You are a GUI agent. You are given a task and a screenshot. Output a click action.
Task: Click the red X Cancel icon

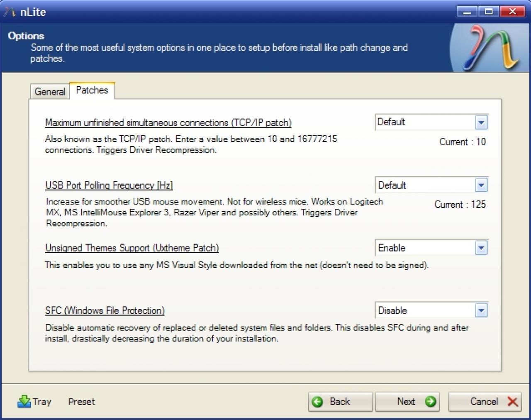[x=512, y=402]
